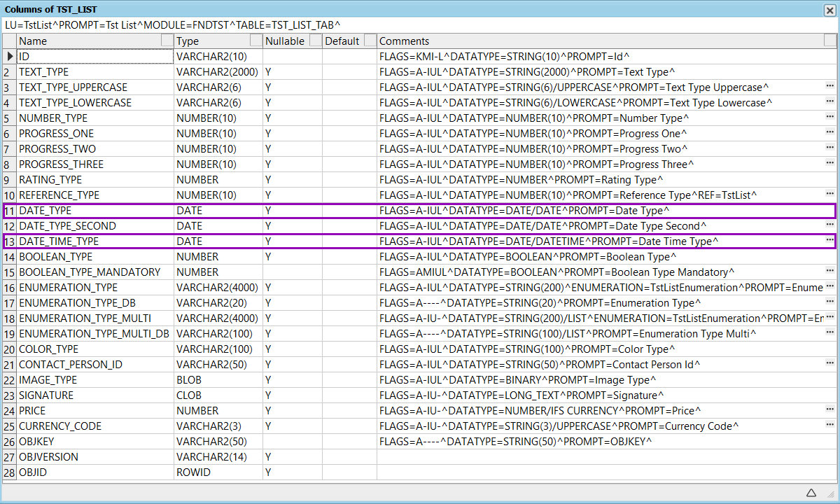
Task: Close the Columns of TST_LIST window
Action: (x=830, y=9)
